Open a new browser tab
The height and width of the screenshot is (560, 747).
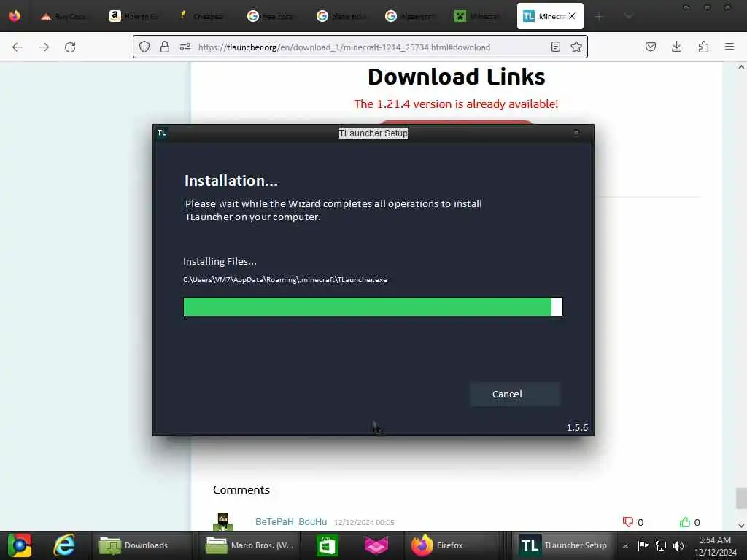coord(600,16)
